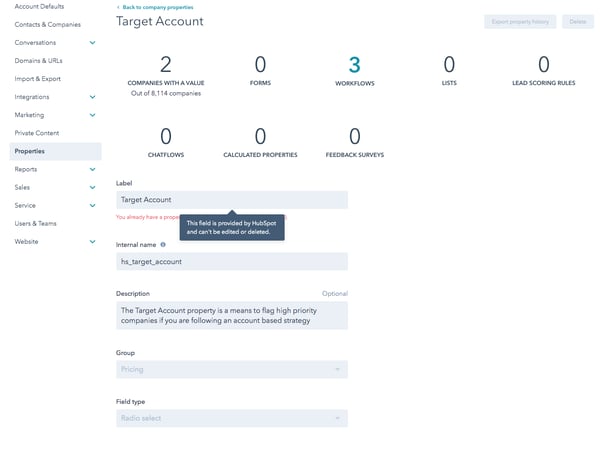Expand the Integrations menu chevron
Image resolution: width=600 pixels, height=450 pixels.
(92, 97)
